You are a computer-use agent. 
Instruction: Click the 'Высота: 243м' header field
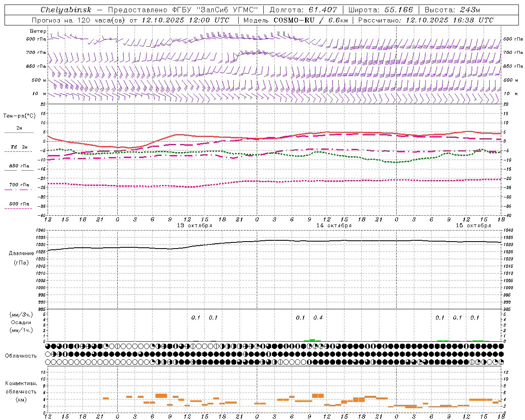452,10
